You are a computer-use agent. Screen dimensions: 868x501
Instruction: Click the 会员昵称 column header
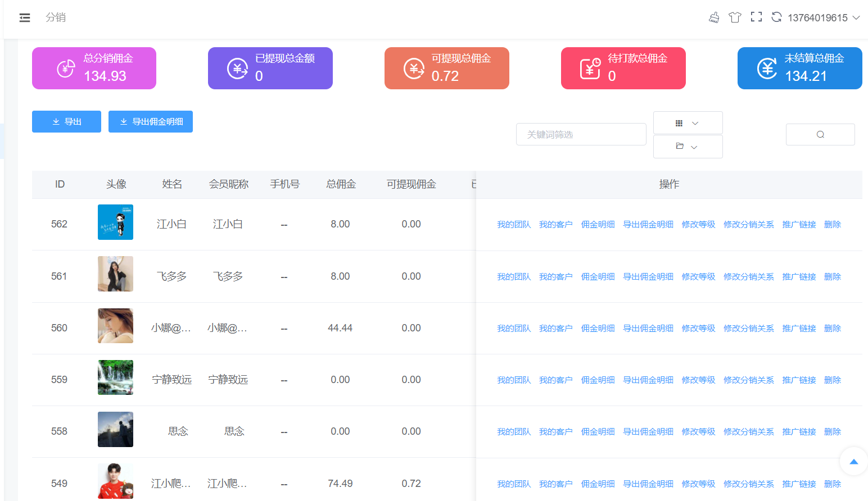click(x=228, y=184)
